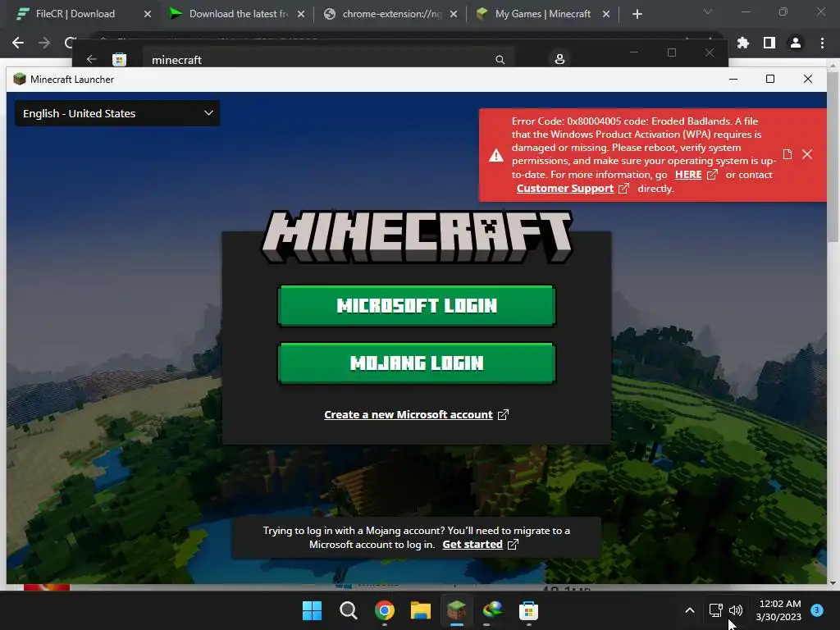Open the HERE link in error message
The height and width of the screenshot is (630, 840).
(696, 175)
